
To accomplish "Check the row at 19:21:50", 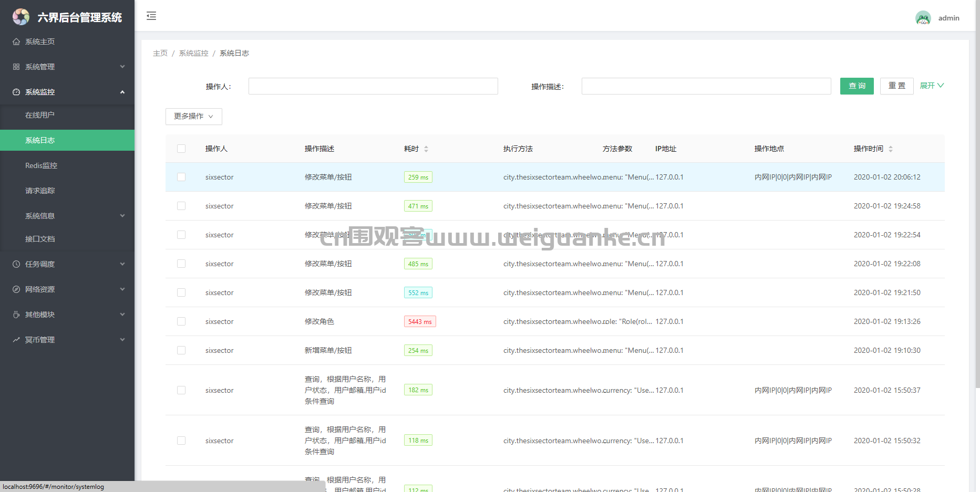I will (x=181, y=292).
